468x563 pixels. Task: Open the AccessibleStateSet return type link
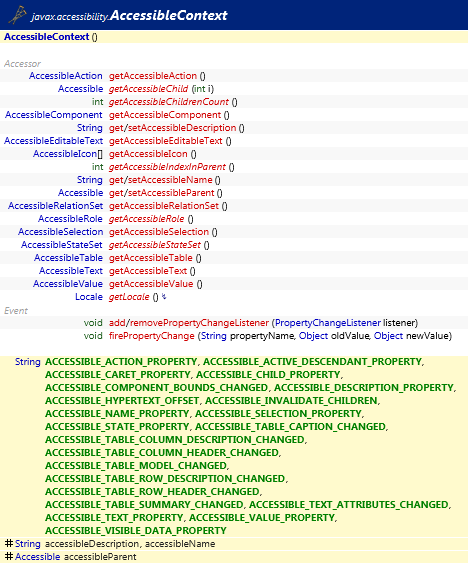(62, 245)
